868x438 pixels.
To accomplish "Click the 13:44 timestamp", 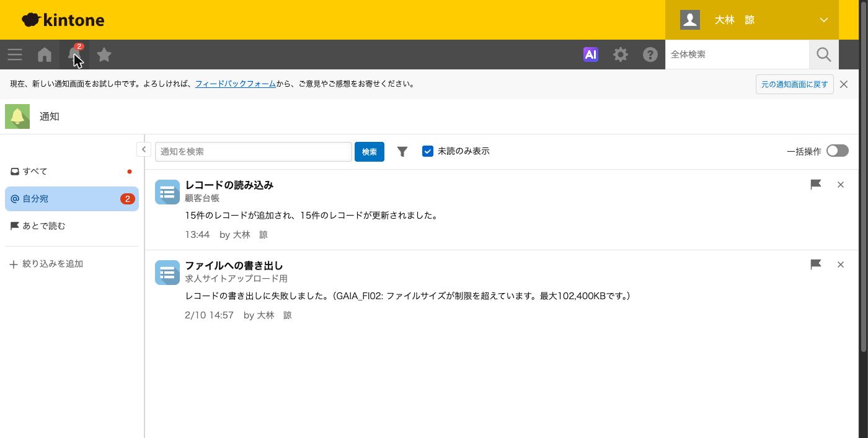I will click(197, 235).
